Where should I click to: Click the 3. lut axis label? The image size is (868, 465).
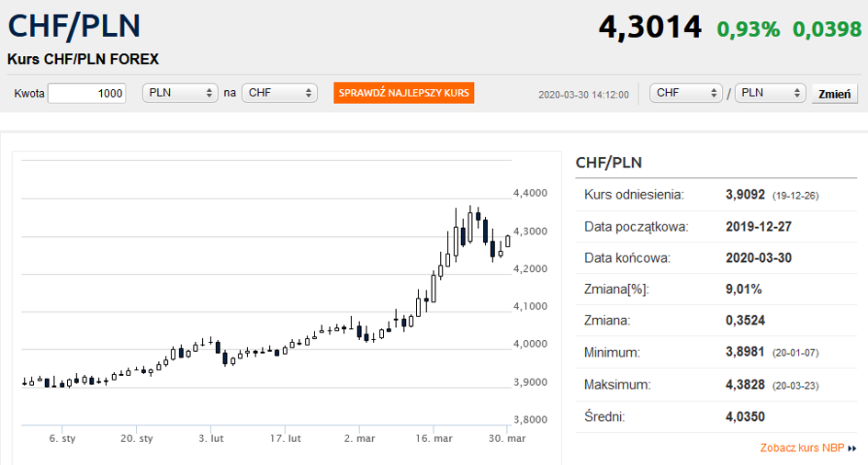tap(211, 438)
